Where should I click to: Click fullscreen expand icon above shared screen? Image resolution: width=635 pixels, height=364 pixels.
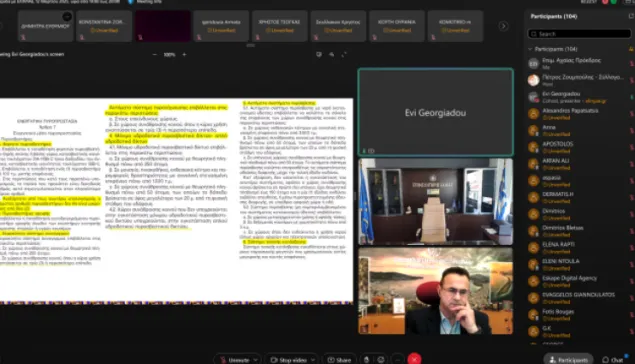coord(344,54)
